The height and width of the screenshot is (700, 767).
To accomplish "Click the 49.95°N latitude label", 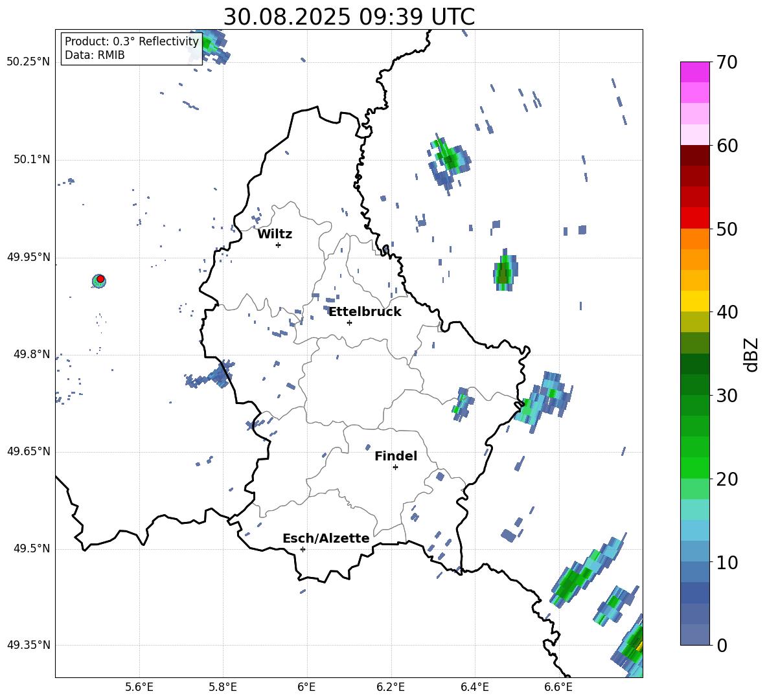I will (29, 257).
